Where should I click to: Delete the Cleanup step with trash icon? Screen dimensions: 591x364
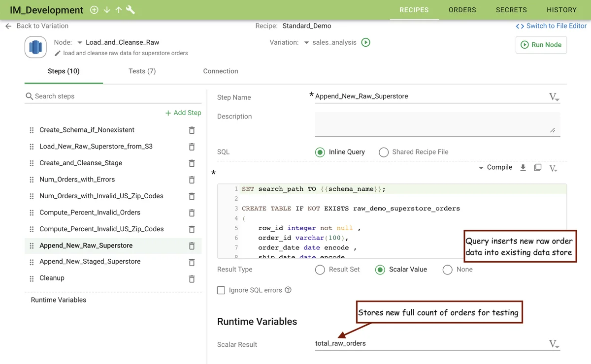(x=192, y=278)
